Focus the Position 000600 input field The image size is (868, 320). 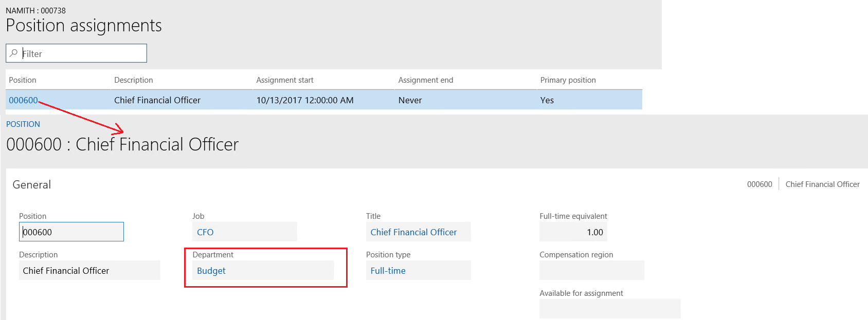(71, 232)
